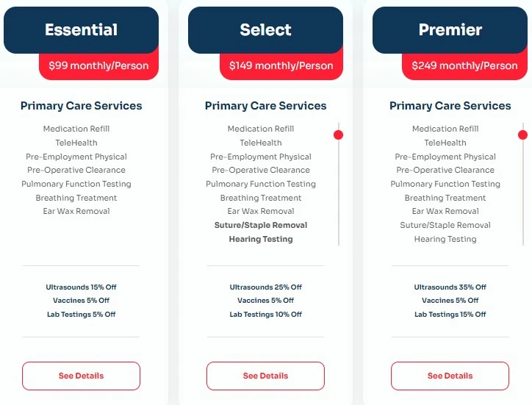Grab the red scroll handle in Select plan
The width and height of the screenshot is (532, 405).
[338, 135]
